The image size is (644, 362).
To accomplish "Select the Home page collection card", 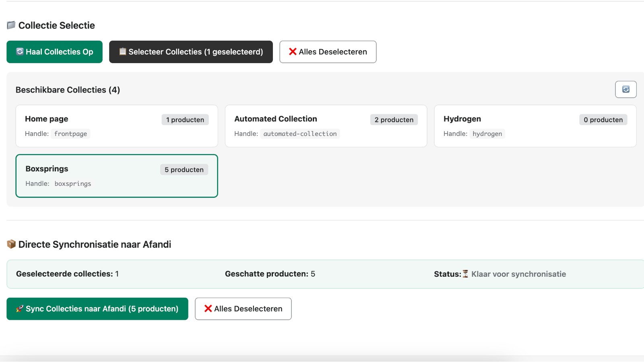I will pyautogui.click(x=116, y=126).
